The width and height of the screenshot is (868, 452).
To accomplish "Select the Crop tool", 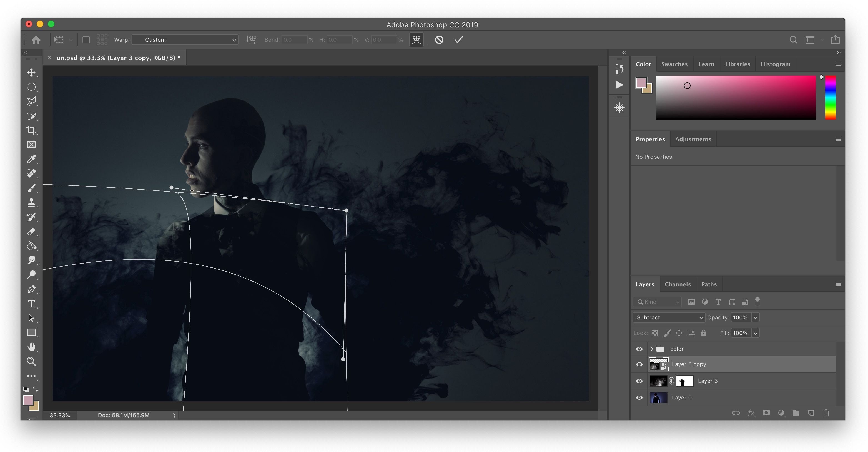I will (x=31, y=130).
